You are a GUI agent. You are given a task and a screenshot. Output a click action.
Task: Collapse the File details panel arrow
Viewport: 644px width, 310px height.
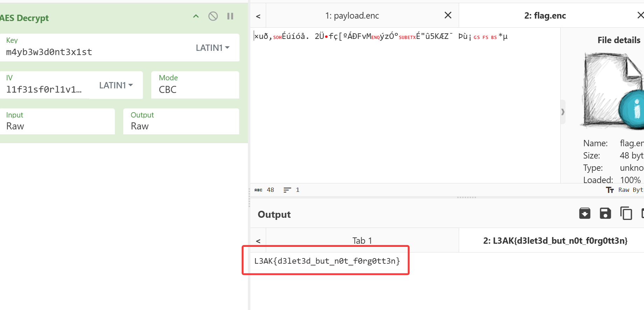(x=563, y=112)
